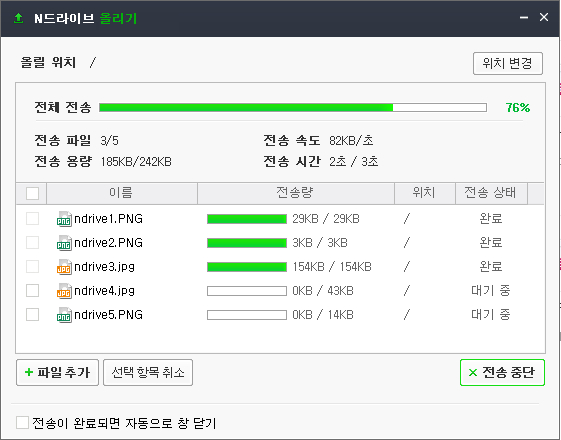Click the ndrive2.PNG file type icon
This screenshot has height=440, width=561.
[x=64, y=243]
